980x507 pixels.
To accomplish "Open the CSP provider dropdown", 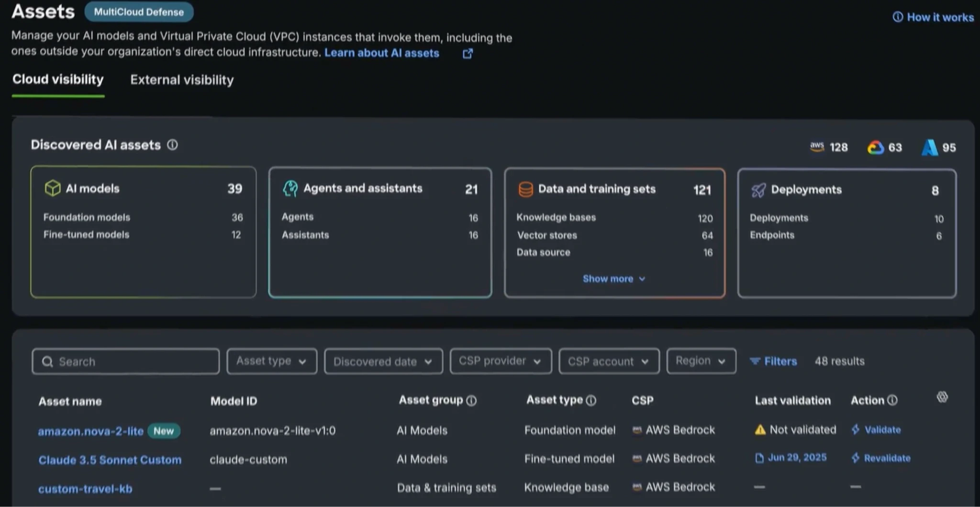I will (501, 361).
